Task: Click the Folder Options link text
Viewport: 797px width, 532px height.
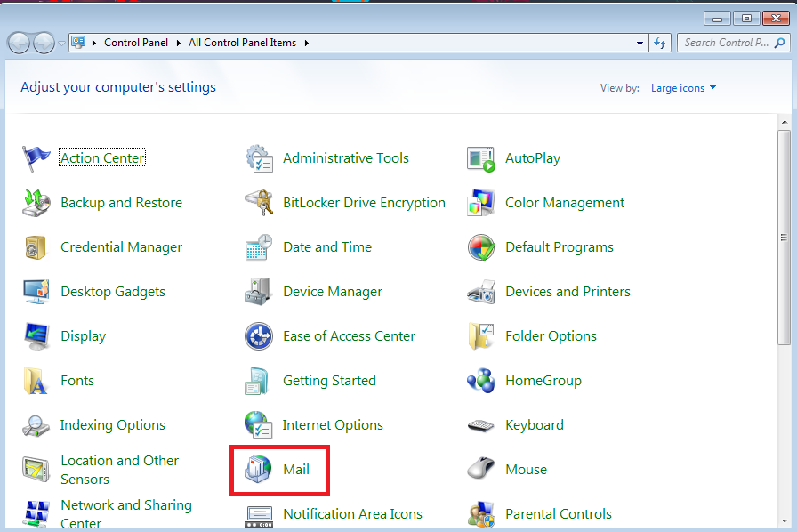Action: click(x=551, y=336)
